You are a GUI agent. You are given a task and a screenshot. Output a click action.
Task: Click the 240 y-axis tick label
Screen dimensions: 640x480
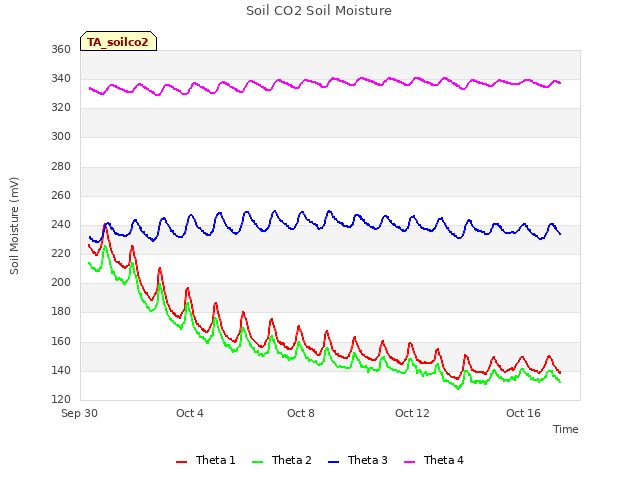pyautogui.click(x=61, y=224)
